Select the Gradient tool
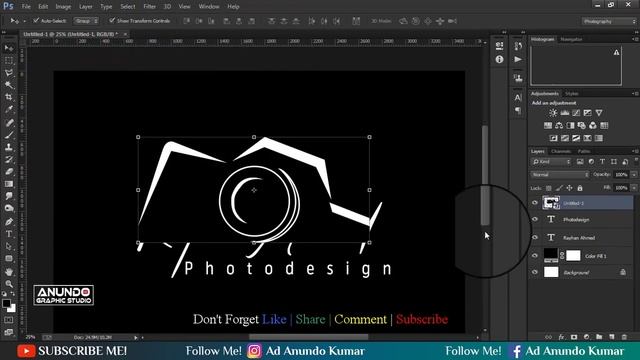Viewport: 640px width, 360px height. (x=9, y=184)
